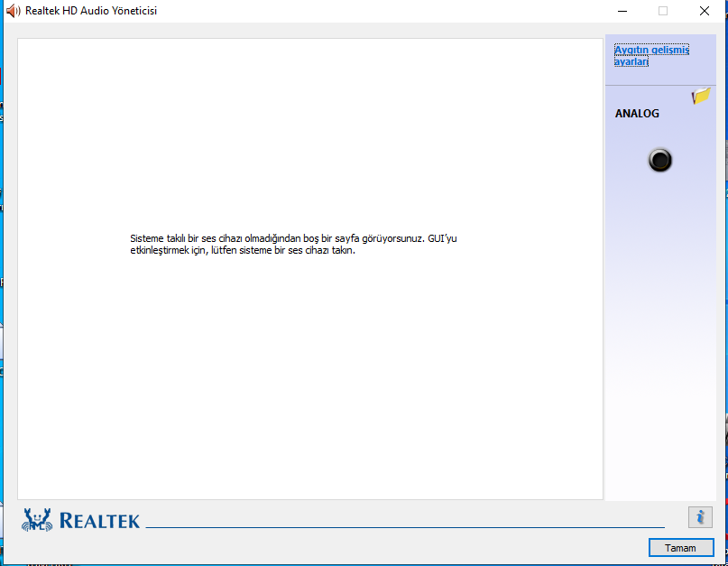Select the black analog audio jack
The height and width of the screenshot is (566, 728).
pos(659,161)
